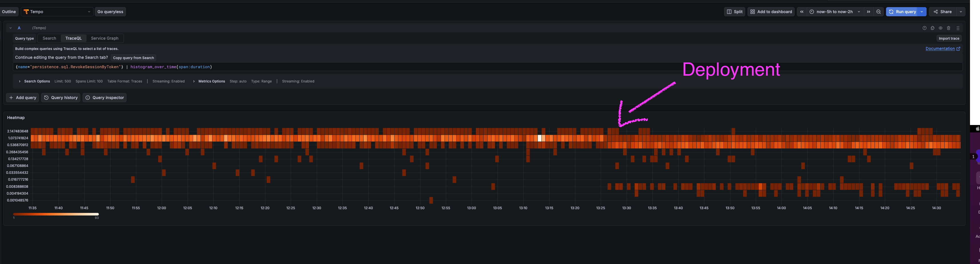Show query help for row A
Viewport: 980px width, 264px height.
tap(925, 28)
